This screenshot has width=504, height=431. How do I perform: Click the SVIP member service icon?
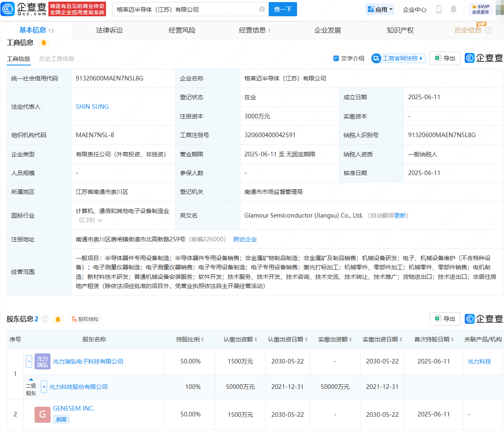(480, 9)
